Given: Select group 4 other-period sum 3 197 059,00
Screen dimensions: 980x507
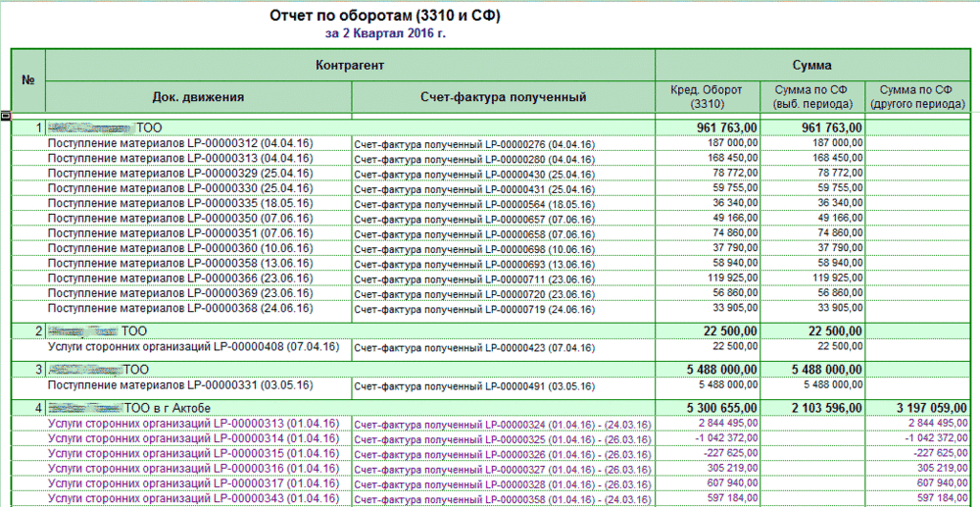Looking at the screenshot, I should click(933, 408).
